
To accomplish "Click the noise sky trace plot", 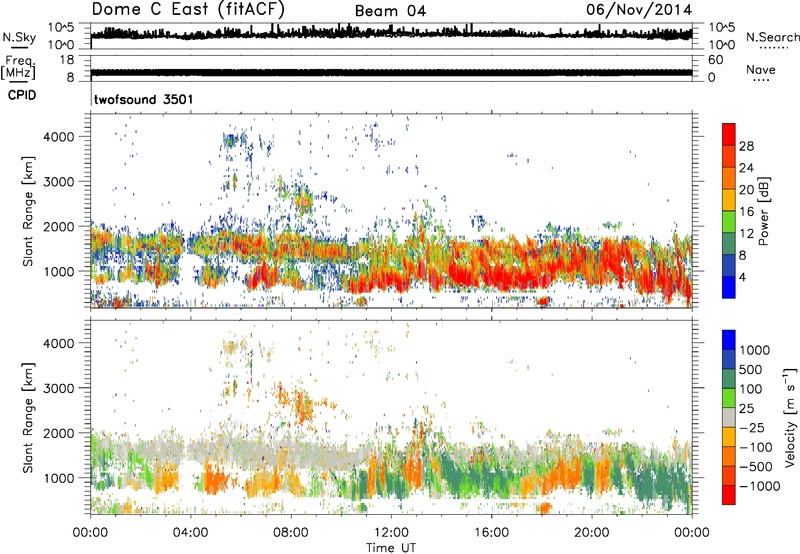I will tap(391, 36).
